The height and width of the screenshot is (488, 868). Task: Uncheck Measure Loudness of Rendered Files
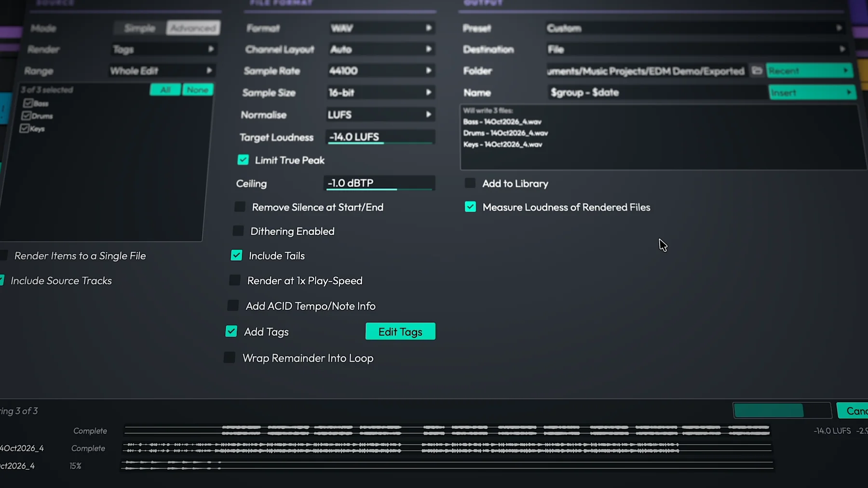click(x=470, y=207)
